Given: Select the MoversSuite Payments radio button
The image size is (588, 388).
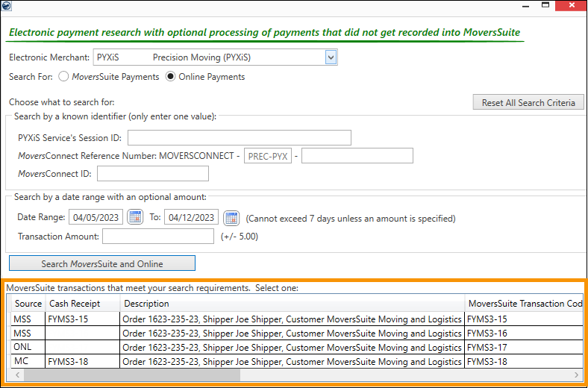Looking at the screenshot, I should click(x=63, y=77).
